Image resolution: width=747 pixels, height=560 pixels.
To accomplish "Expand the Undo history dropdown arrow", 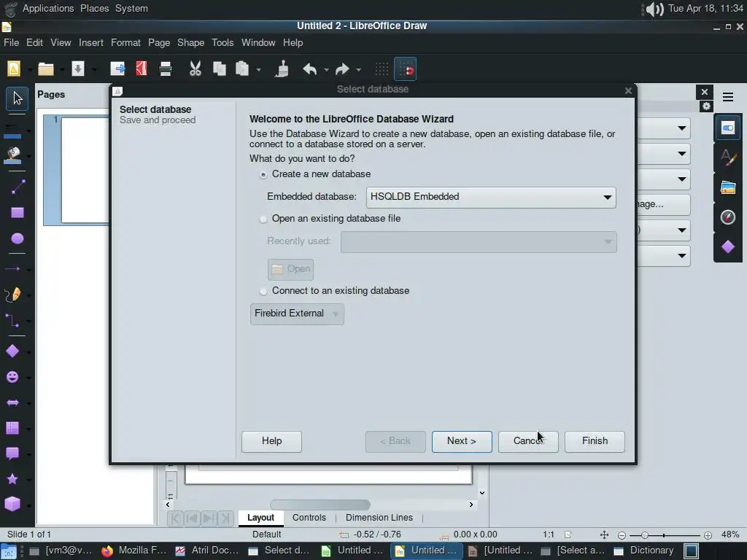I will [326, 70].
